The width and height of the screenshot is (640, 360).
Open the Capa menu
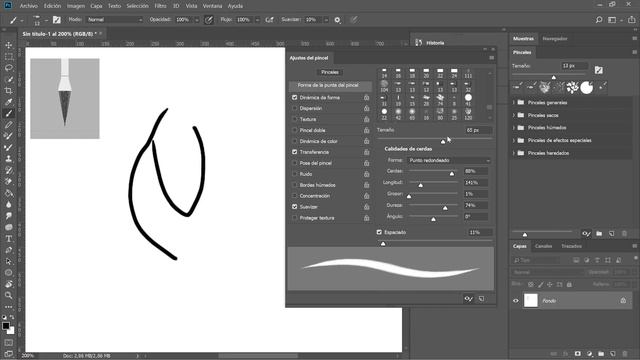[96, 6]
